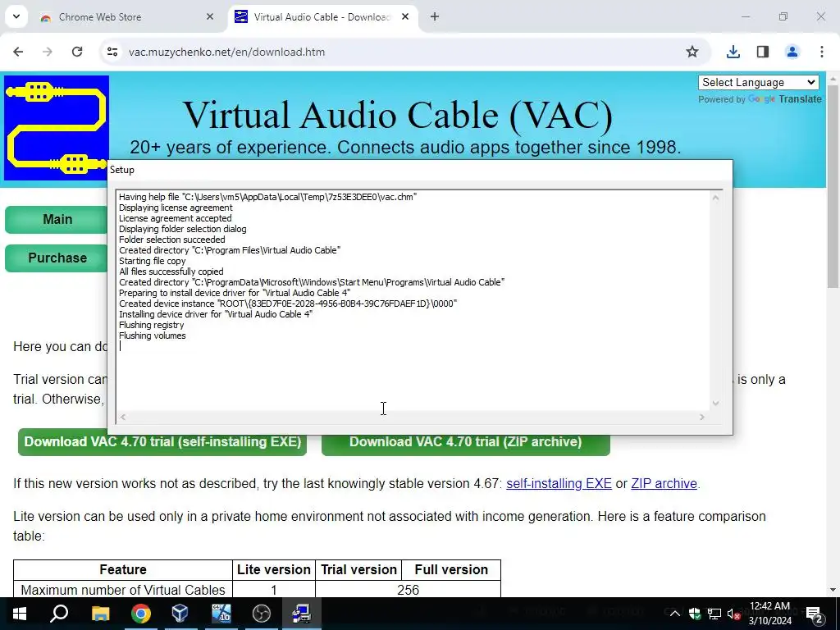Open the Purchase navigation button
Image resolution: width=840 pixels, height=630 pixels.
[57, 258]
